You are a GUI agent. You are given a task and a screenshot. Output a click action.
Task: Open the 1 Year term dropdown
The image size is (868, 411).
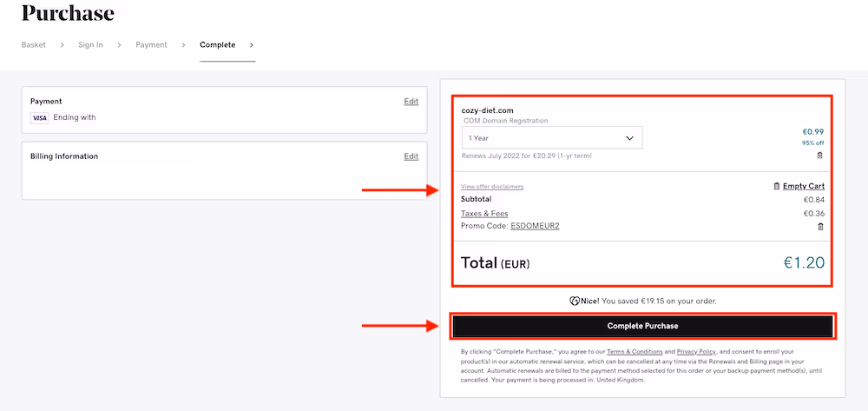(x=552, y=138)
